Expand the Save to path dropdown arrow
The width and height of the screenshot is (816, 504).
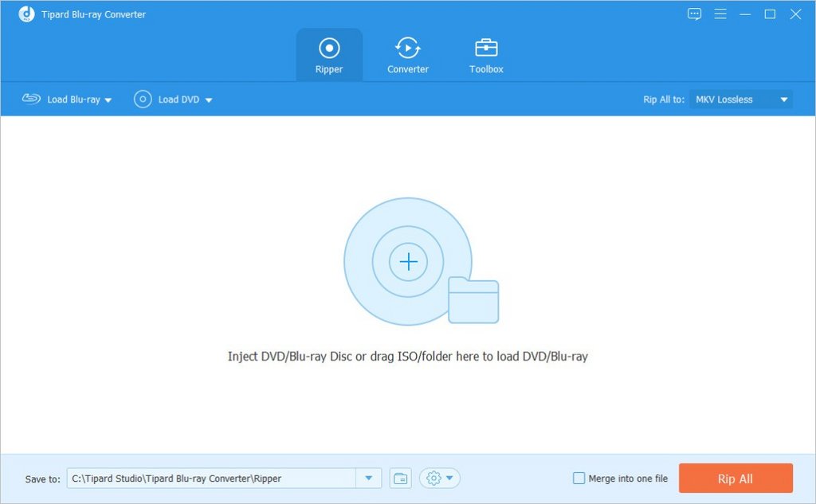369,478
